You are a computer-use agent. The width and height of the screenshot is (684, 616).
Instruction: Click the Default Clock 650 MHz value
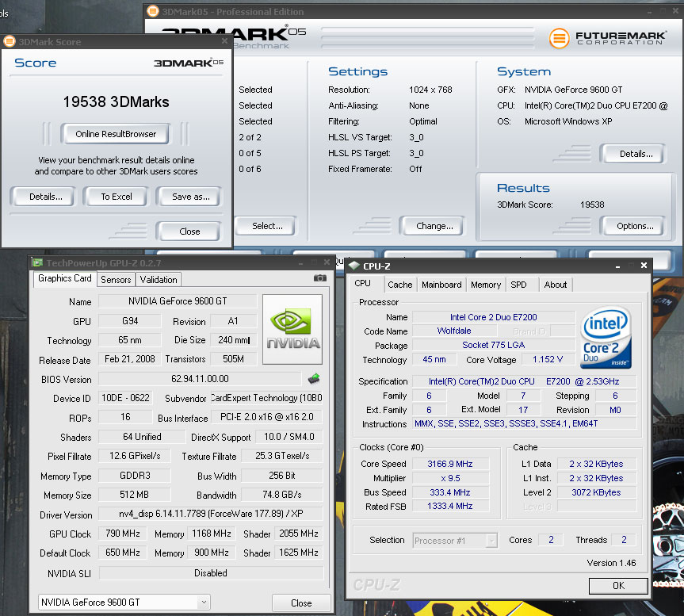point(123,553)
